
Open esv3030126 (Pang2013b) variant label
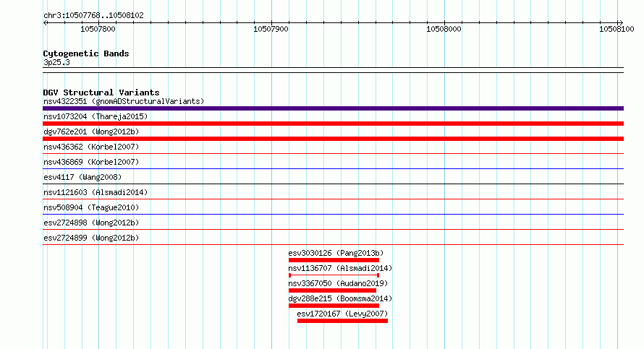pos(336,253)
